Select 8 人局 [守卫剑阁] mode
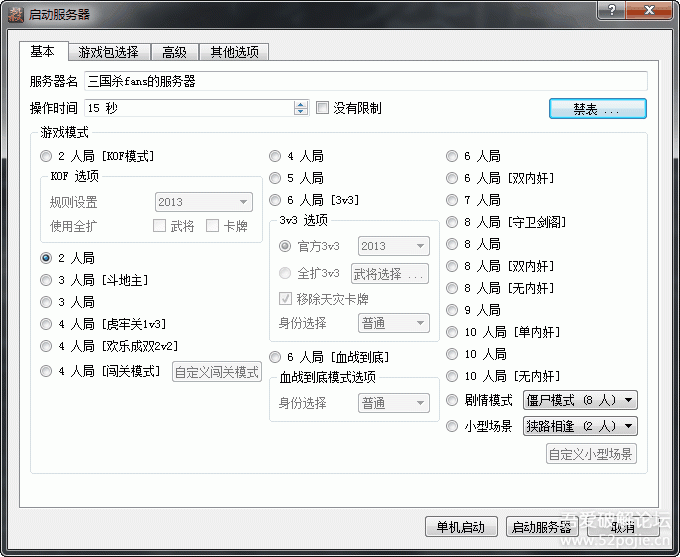This screenshot has width=680, height=557. coord(453,222)
